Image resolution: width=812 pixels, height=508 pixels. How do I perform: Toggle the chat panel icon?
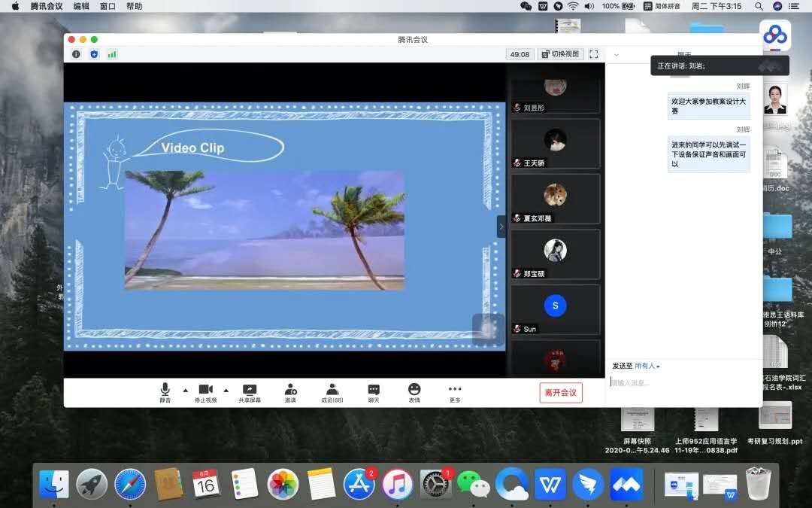pos(374,392)
